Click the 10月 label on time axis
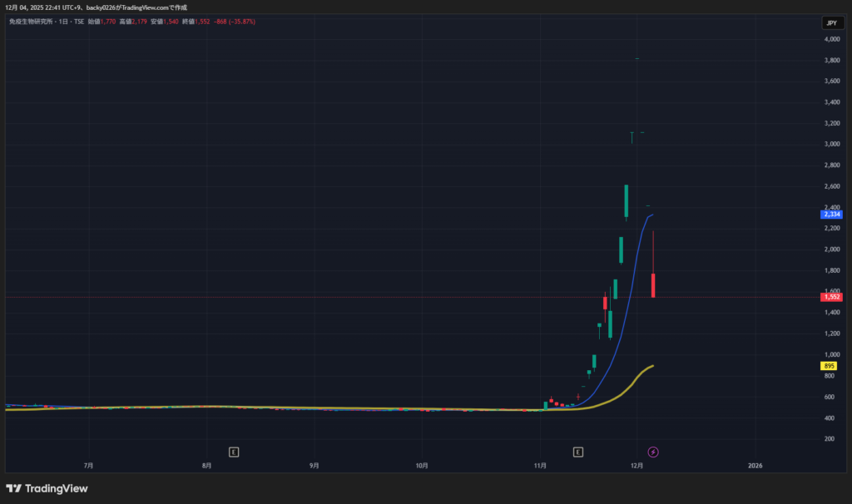Screen dimensions: 852x504 [x=422, y=465]
